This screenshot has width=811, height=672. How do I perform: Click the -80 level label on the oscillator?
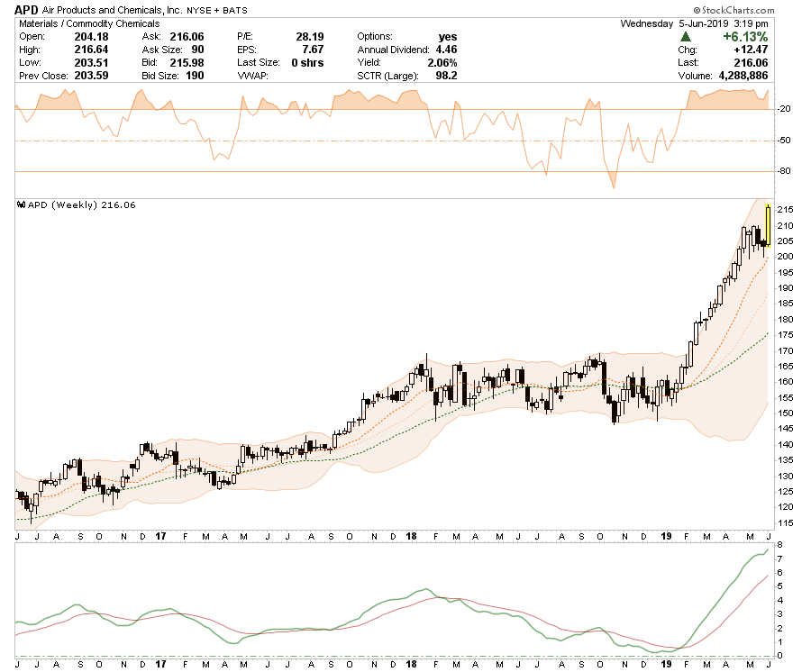pyautogui.click(x=785, y=171)
